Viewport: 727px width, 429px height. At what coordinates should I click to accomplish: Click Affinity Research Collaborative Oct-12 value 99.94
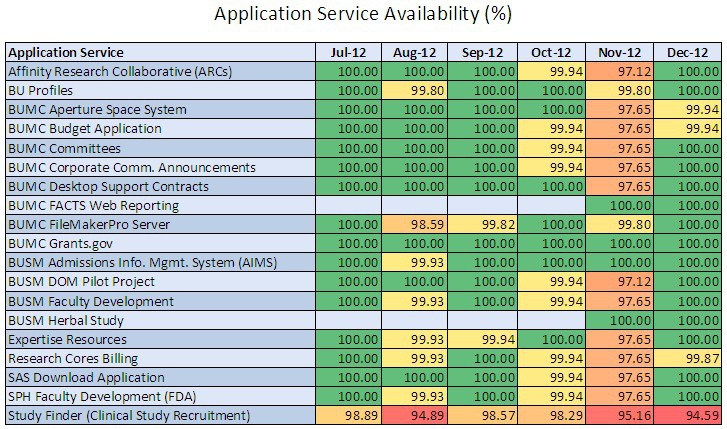point(551,71)
